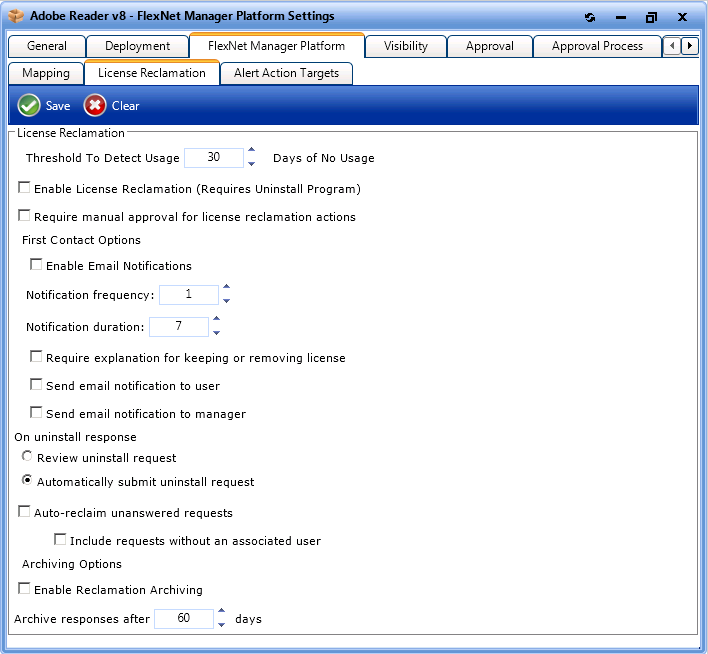Click the green Save checkmark icon
This screenshot has width=708, height=654.
coord(29,106)
